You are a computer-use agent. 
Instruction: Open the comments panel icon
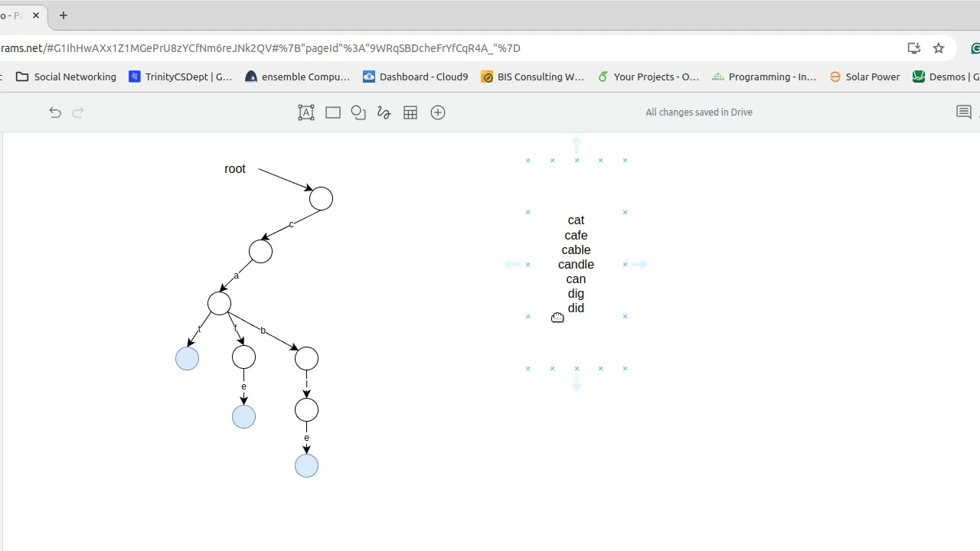pos(964,112)
